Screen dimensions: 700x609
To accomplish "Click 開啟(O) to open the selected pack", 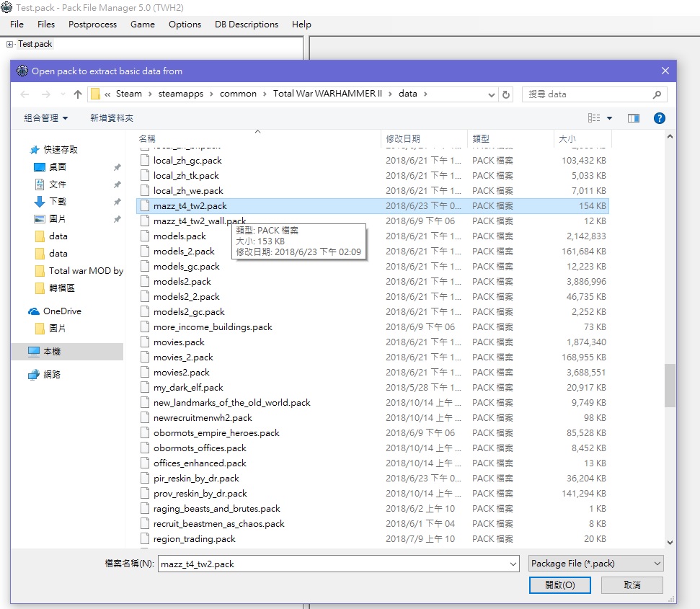I will coord(559,585).
